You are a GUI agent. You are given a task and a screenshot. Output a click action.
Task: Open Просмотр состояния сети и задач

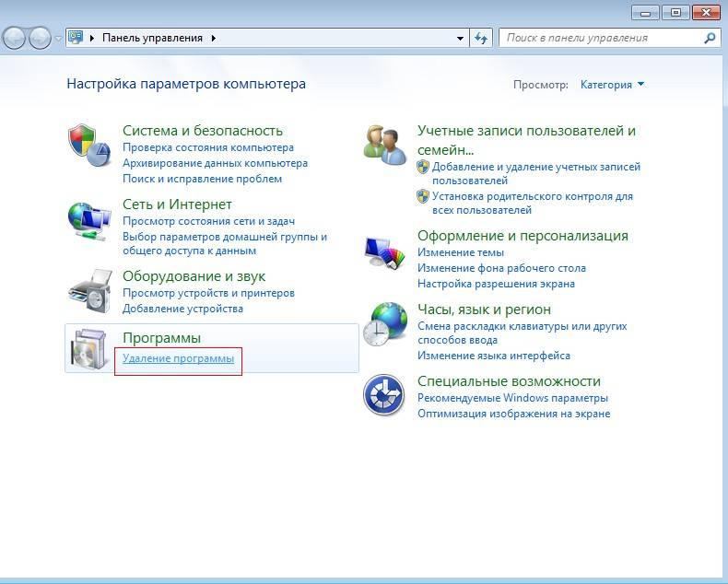pyautogui.click(x=208, y=221)
